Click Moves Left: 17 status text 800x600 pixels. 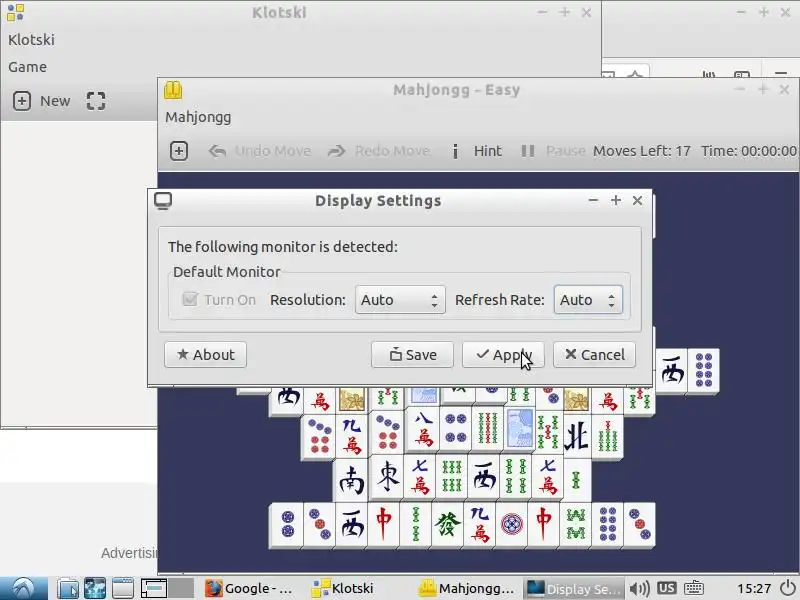642,151
